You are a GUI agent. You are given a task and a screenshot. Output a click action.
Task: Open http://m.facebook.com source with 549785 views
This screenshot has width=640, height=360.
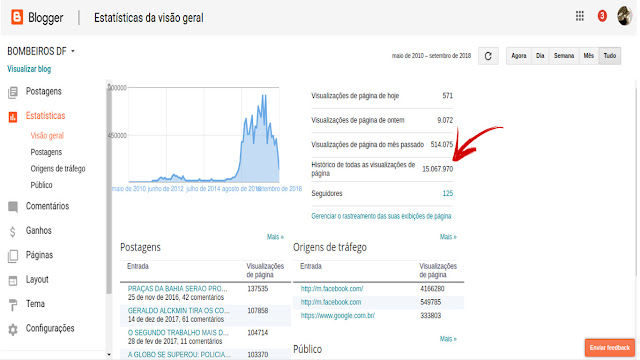[331, 302]
